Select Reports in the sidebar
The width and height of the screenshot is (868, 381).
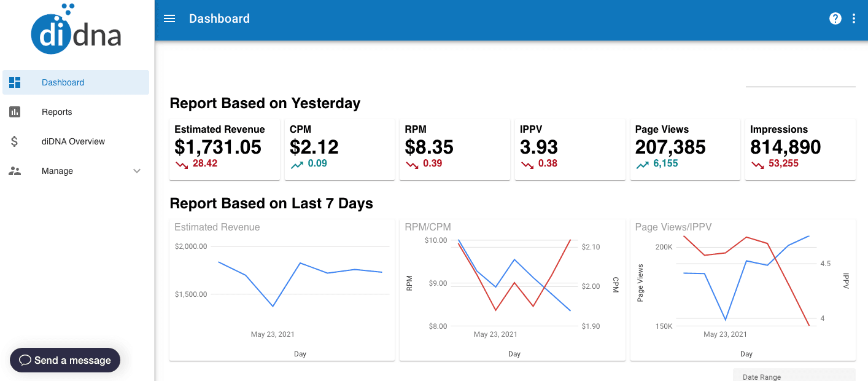tap(57, 112)
